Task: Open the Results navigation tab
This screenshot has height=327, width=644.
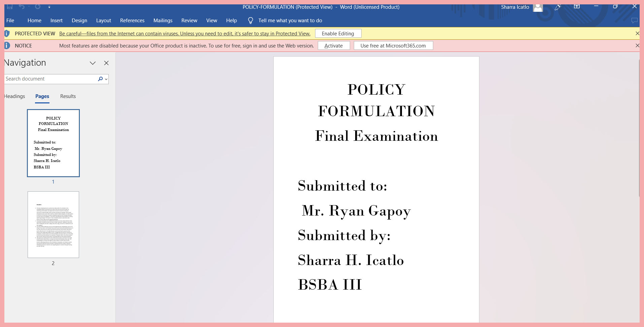Action: click(68, 96)
